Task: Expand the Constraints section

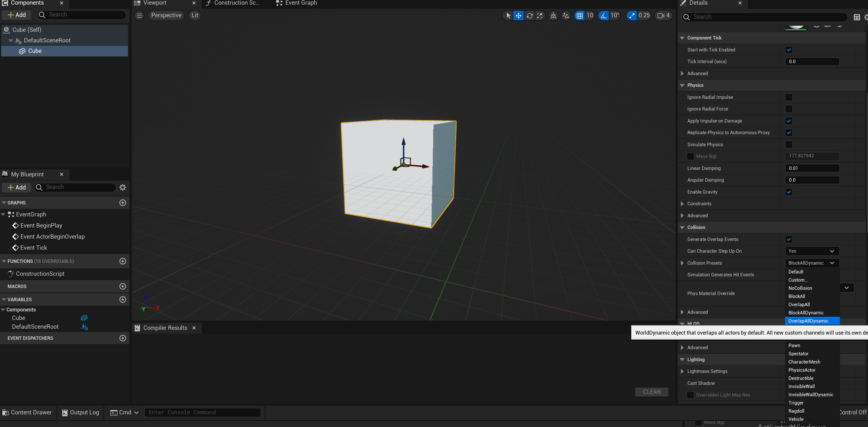Action: [682, 204]
